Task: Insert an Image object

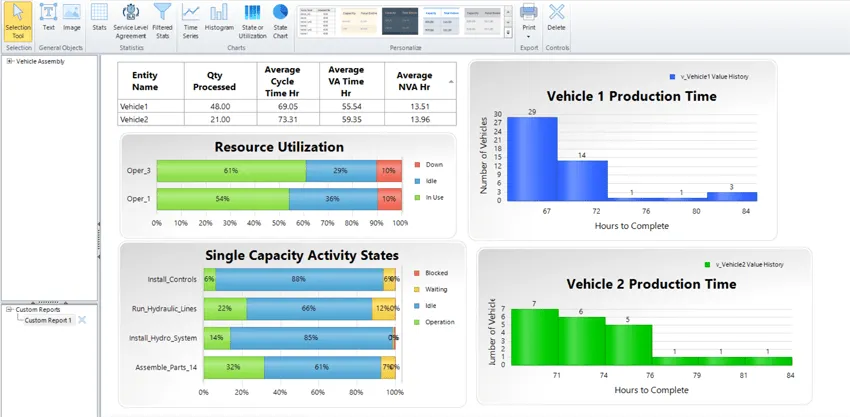Action: [72, 17]
